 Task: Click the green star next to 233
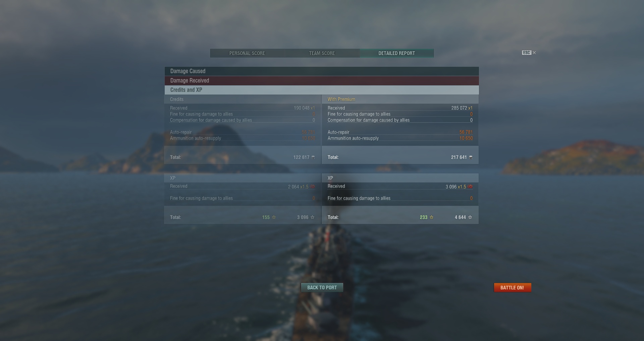[x=431, y=217]
